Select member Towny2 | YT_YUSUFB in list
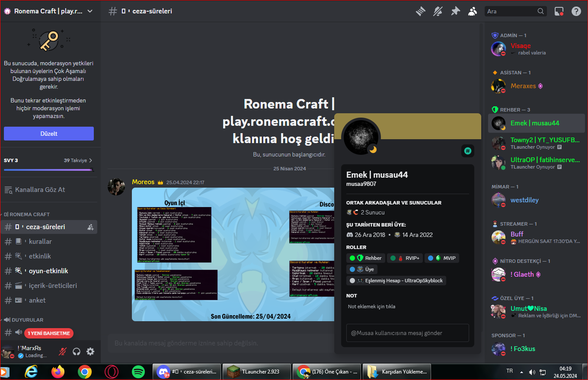Viewport: 588px width, 380px height. pyautogui.click(x=536, y=144)
